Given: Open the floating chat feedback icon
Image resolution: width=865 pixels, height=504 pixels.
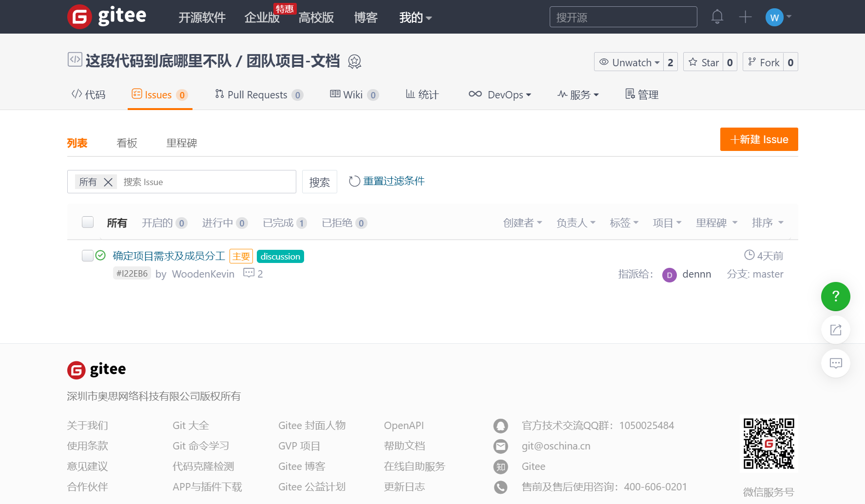Looking at the screenshot, I should (x=835, y=363).
